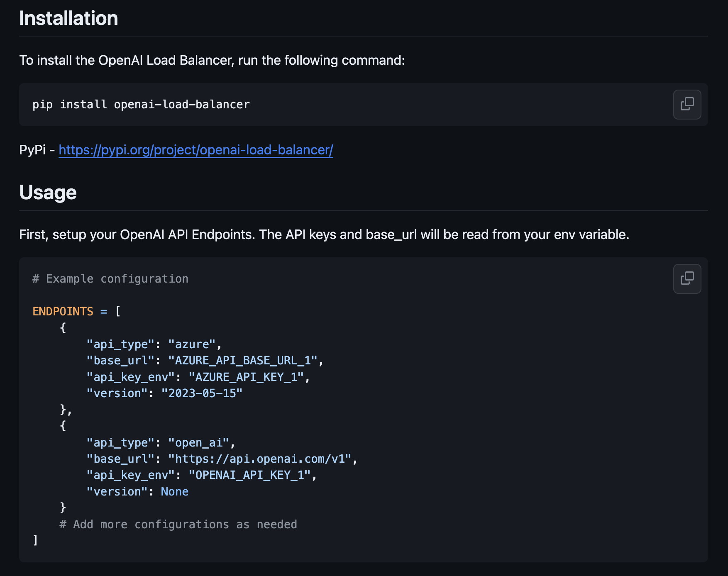Click the "azure" api_type value
The width and height of the screenshot is (728, 576).
[192, 344]
